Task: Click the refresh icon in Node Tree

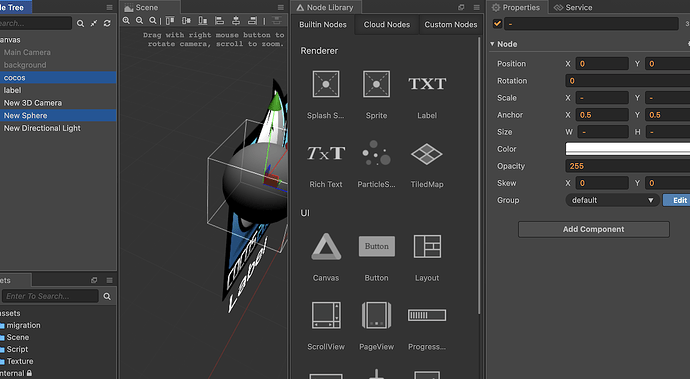Action: (x=107, y=23)
